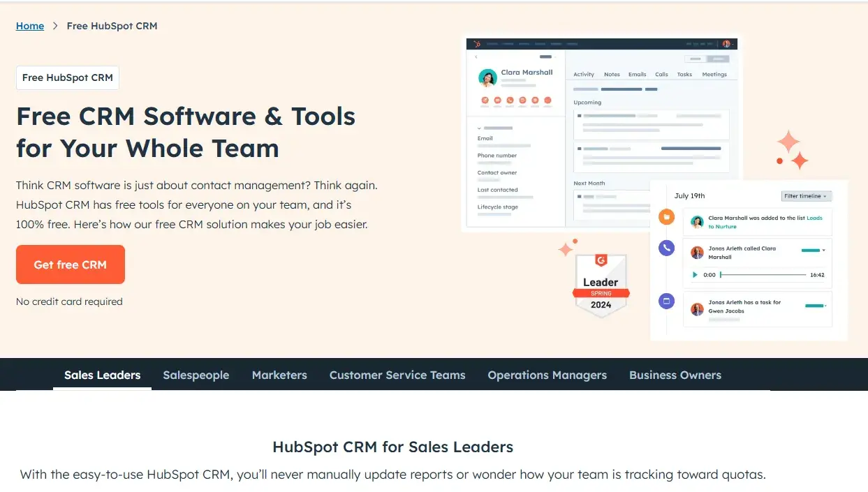Click the Leads to Nurture link
The image size is (868, 492).
765,222
